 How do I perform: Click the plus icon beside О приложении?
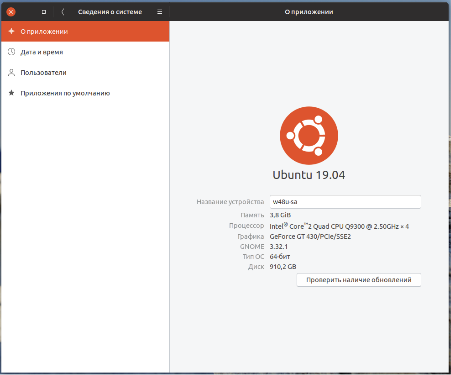click(11, 31)
